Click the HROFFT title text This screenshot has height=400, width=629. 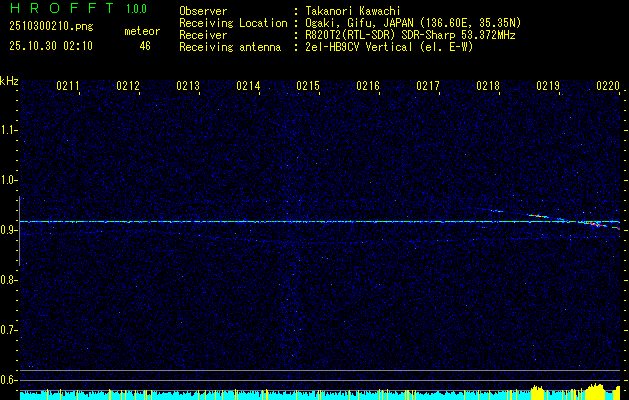tap(55, 10)
